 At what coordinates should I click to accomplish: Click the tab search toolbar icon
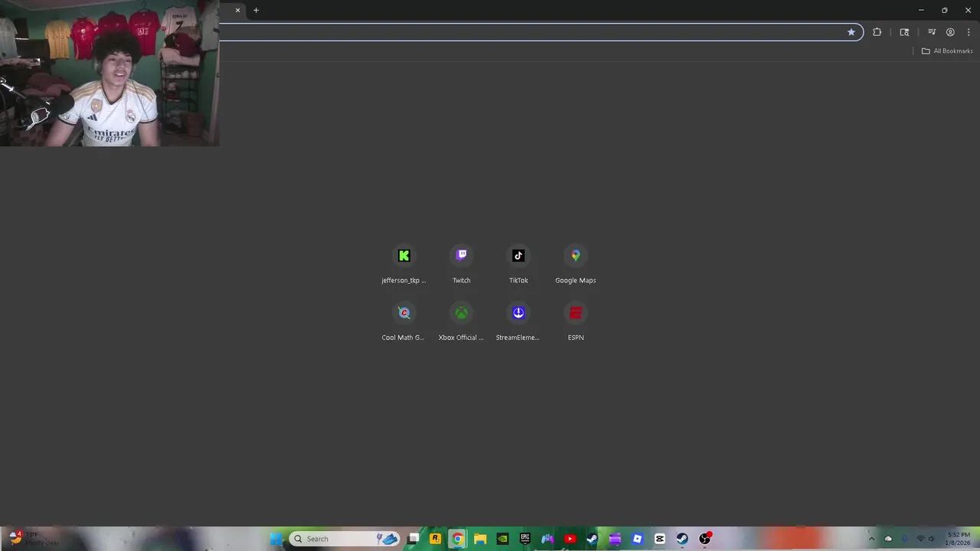[x=904, y=32]
